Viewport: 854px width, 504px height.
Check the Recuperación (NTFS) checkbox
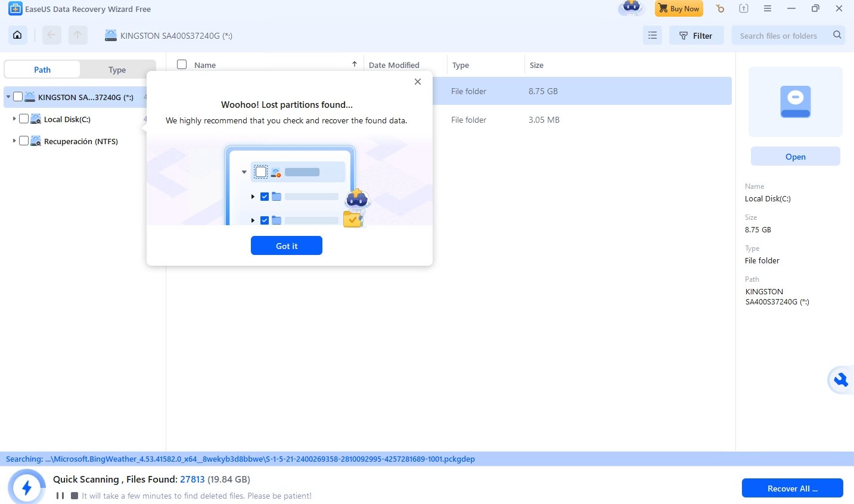tap(24, 141)
